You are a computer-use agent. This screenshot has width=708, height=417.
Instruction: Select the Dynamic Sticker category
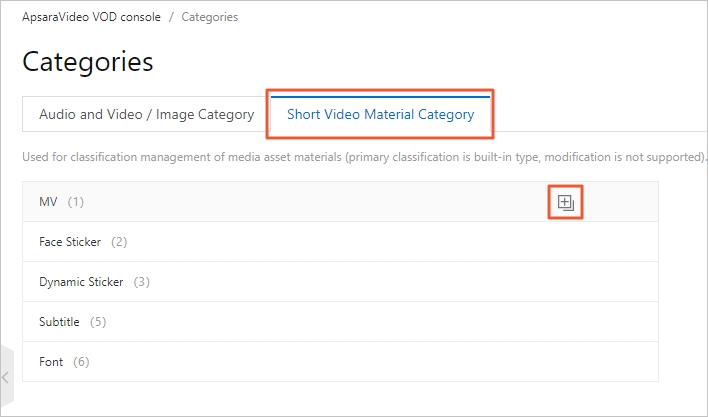pyautogui.click(x=81, y=282)
